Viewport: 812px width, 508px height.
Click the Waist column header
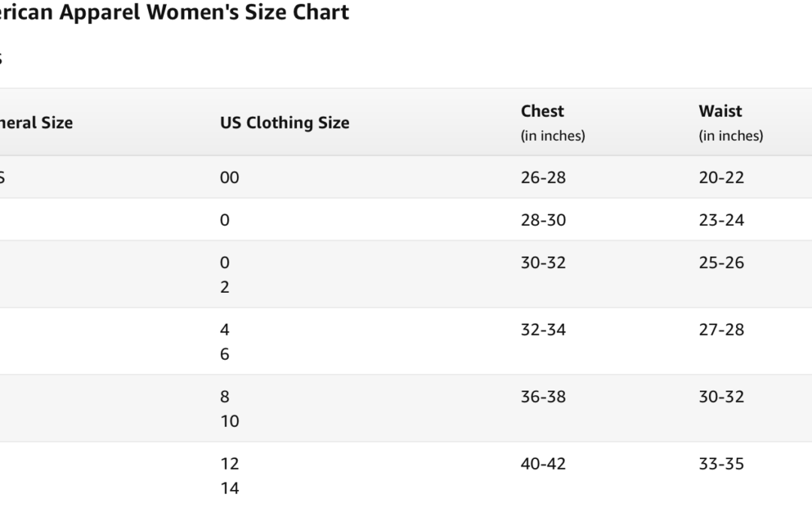(x=720, y=111)
